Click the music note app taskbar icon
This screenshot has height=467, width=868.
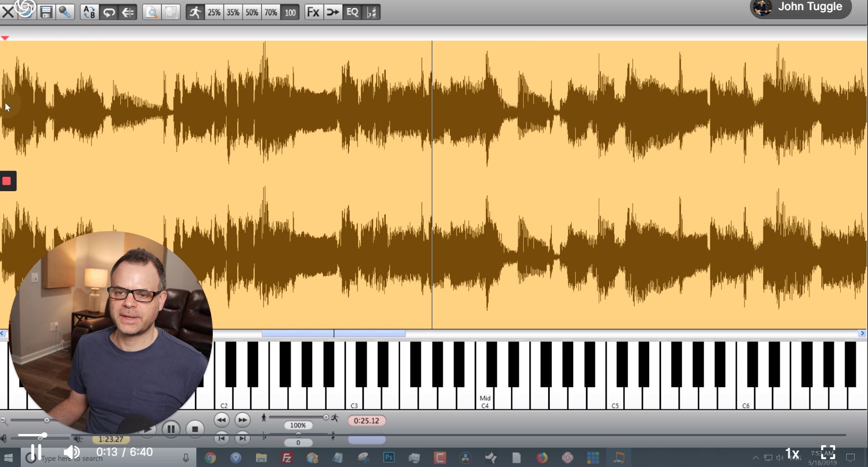coord(618,458)
